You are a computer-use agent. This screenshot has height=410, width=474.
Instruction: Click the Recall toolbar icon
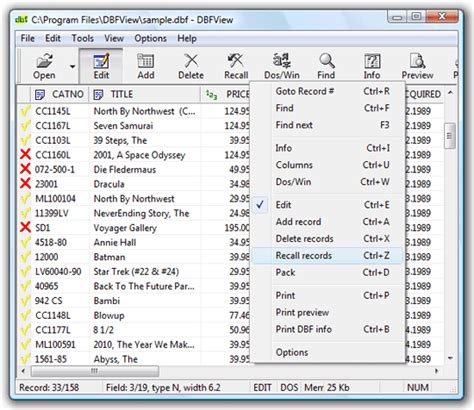click(x=236, y=66)
